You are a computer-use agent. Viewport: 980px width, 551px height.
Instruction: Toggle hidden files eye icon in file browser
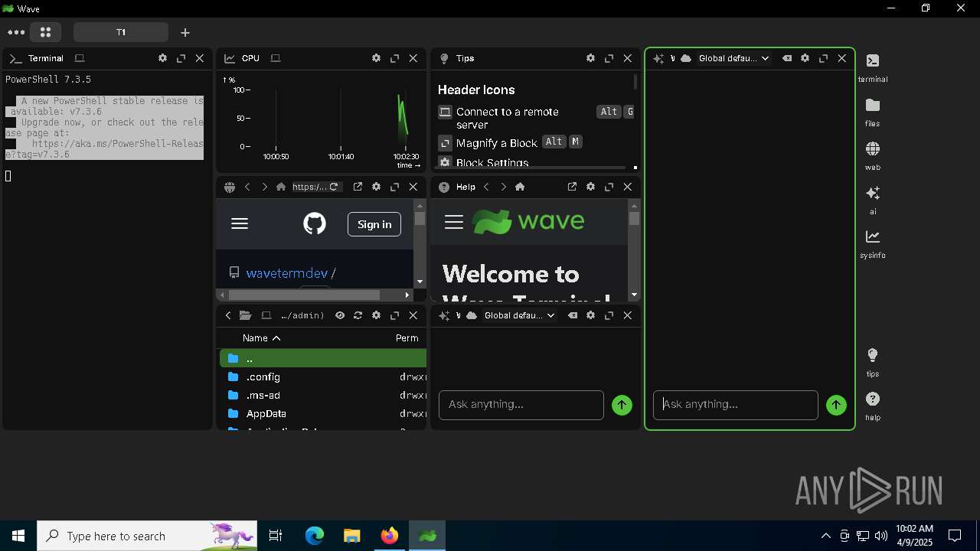tap(339, 315)
